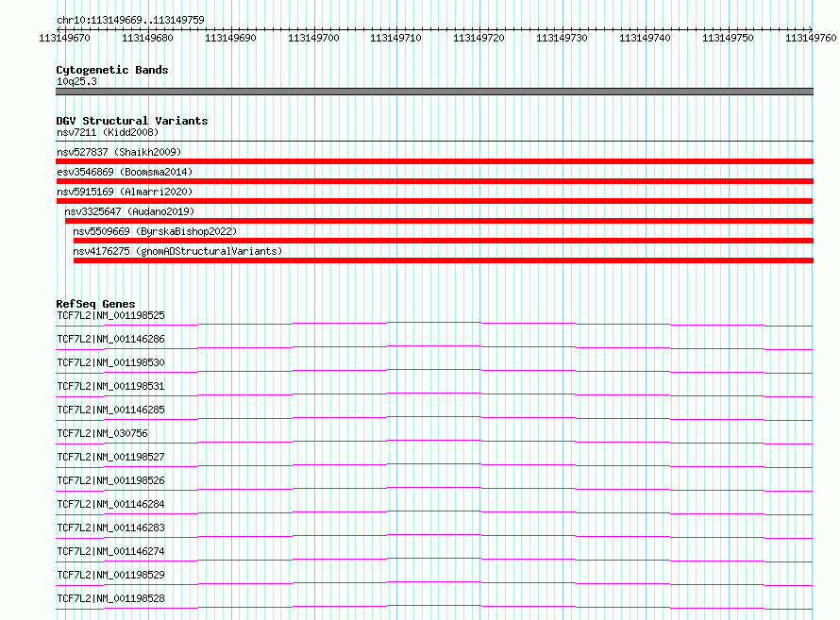The width and height of the screenshot is (840, 620).
Task: Select the 10q25.3 band label
Action: (x=76, y=81)
